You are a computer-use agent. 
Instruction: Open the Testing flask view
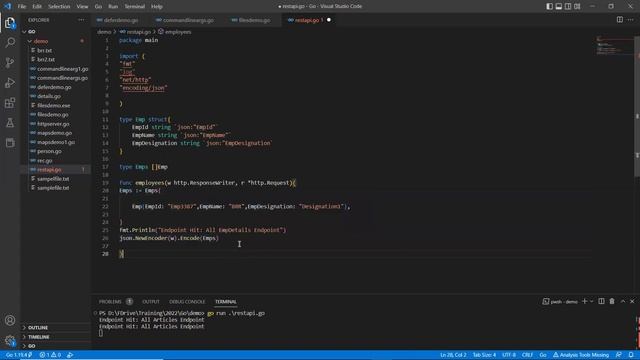10,122
